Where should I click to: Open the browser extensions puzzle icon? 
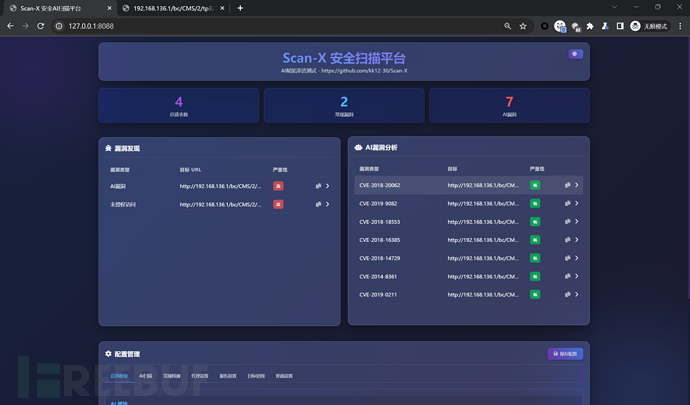click(591, 26)
